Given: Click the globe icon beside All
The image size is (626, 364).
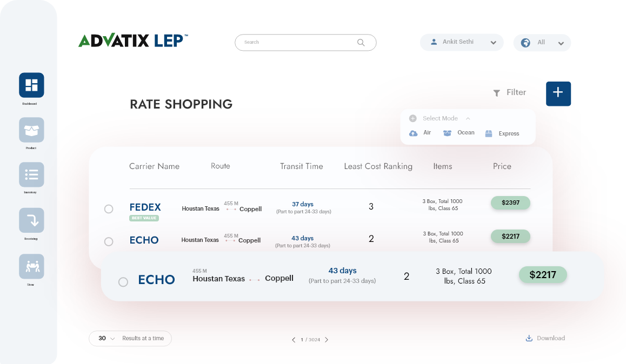Looking at the screenshot, I should [x=525, y=43].
